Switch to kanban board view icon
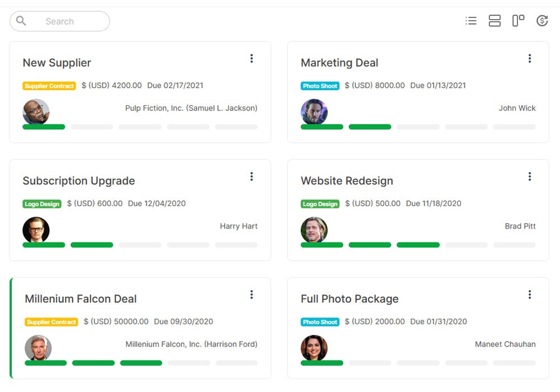Screen dimensions: 560x392 [518, 21]
